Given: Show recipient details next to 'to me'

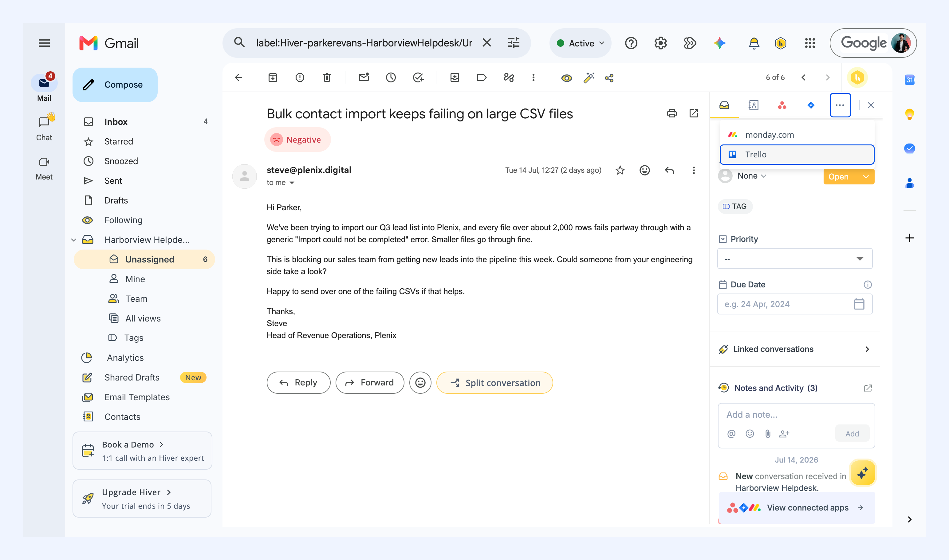Looking at the screenshot, I should click(292, 183).
